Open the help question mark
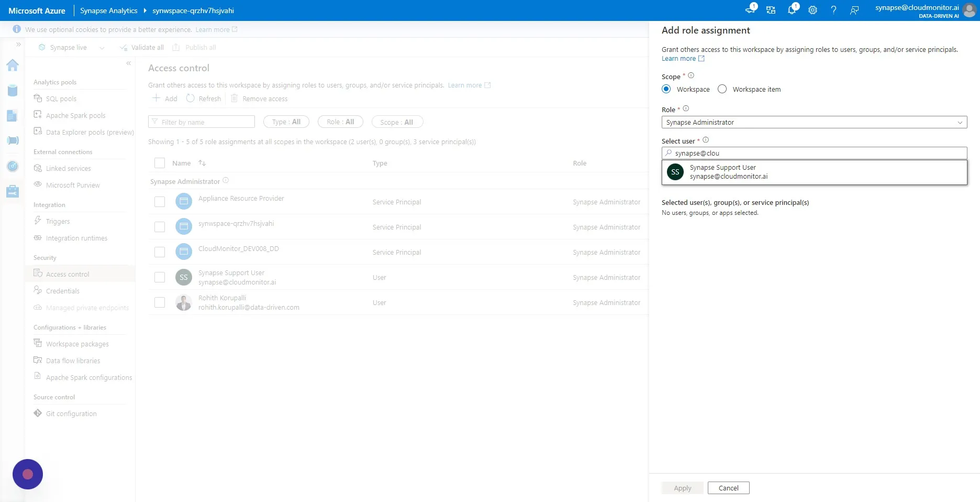 [833, 10]
